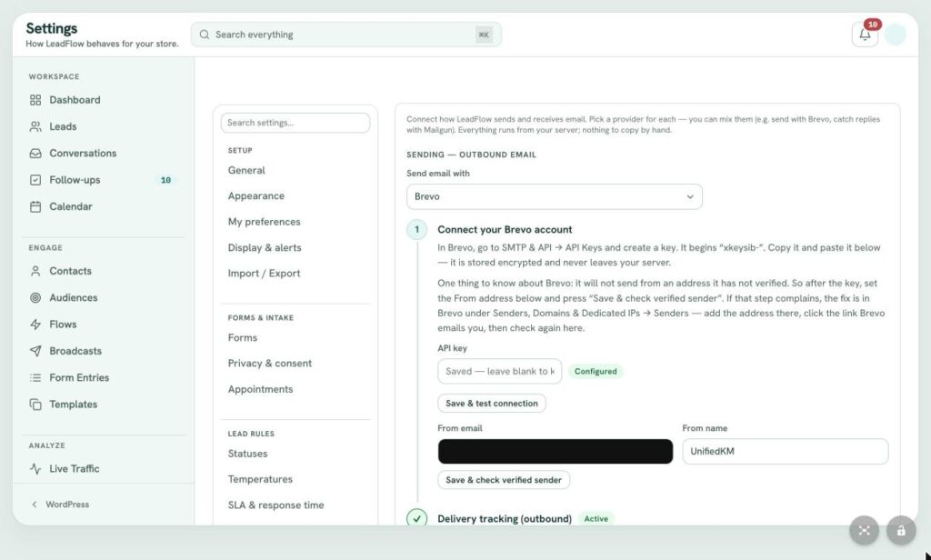The image size is (931, 560).
Task: Open My preferences settings
Action: [265, 222]
